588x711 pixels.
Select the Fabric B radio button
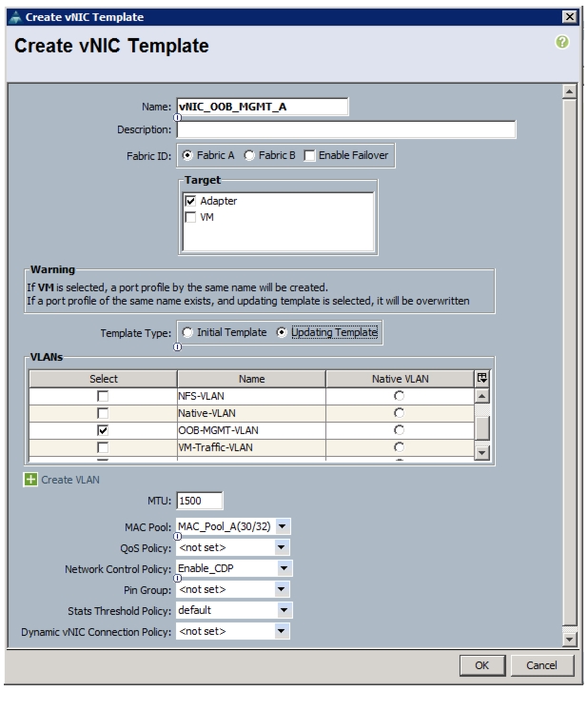point(249,155)
